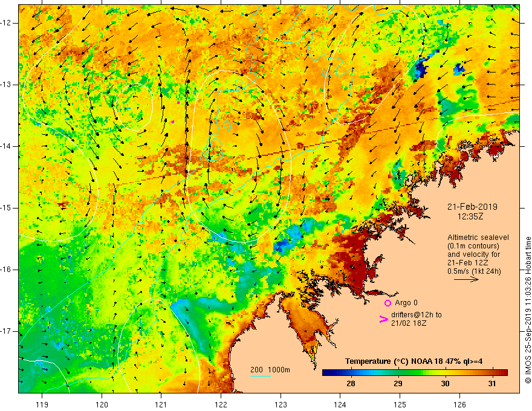Click the cyan isobath legend line
This screenshot has width=532, height=411.
pos(261,376)
